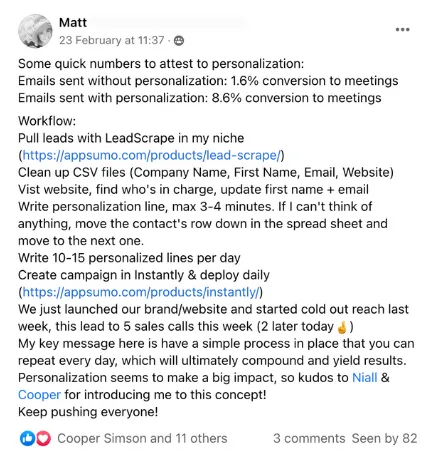Open the 23 February at 11:37 timestamp
This screenshot has height=460, width=429.
[x=112, y=40]
